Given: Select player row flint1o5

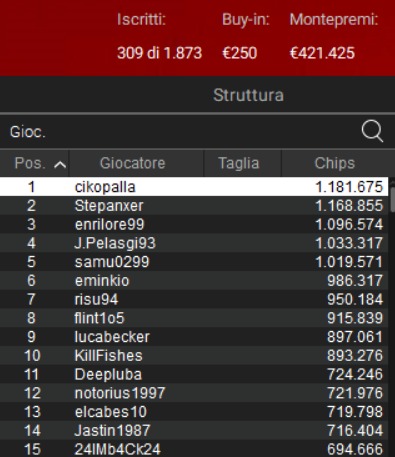Looking at the screenshot, I should point(194,318).
